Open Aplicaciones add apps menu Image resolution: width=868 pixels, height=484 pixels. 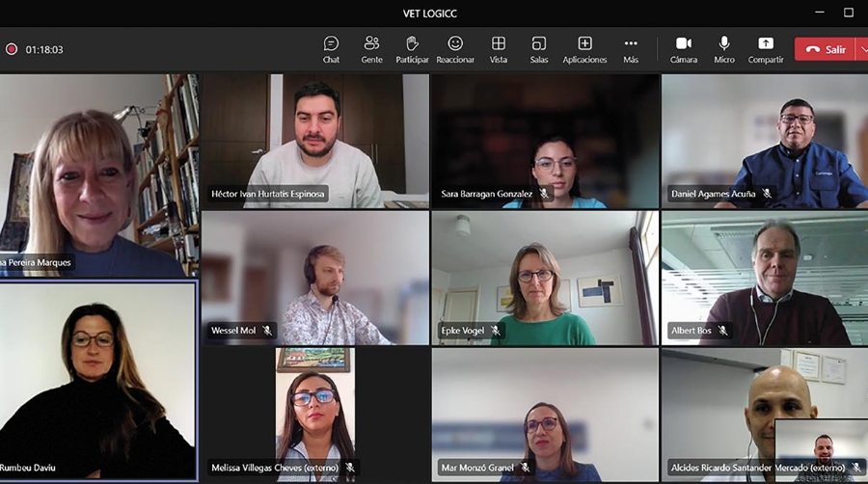pos(584,49)
